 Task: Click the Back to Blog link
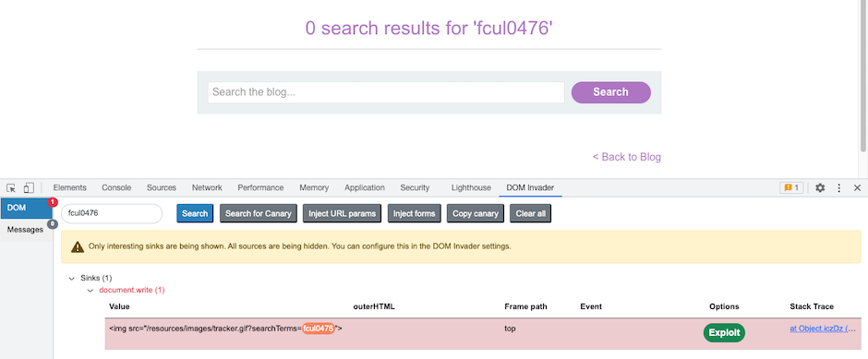tap(627, 157)
